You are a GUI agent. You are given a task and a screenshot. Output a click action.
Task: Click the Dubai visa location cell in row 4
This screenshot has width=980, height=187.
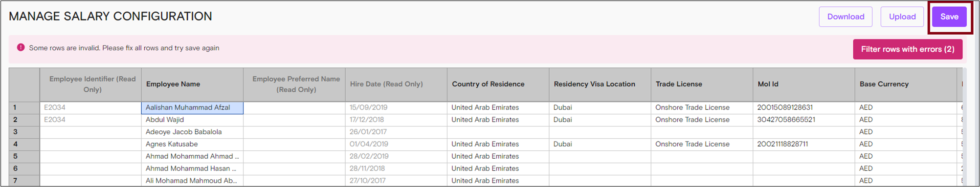(x=600, y=144)
